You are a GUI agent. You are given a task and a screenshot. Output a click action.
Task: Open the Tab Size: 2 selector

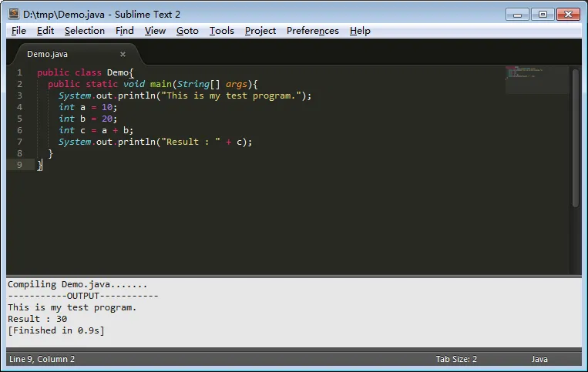(456, 359)
